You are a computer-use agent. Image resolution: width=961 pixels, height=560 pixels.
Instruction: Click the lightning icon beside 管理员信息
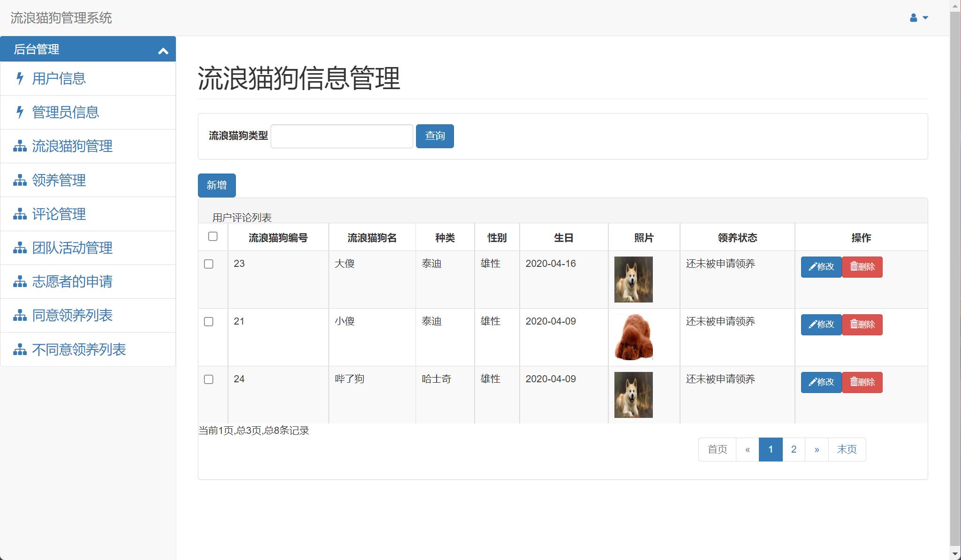(x=20, y=112)
